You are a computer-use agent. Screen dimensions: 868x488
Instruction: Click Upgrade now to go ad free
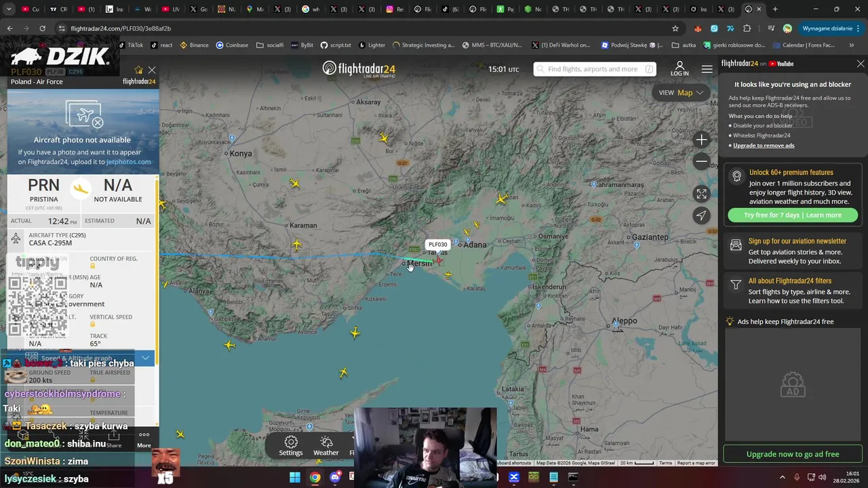pyautogui.click(x=793, y=454)
